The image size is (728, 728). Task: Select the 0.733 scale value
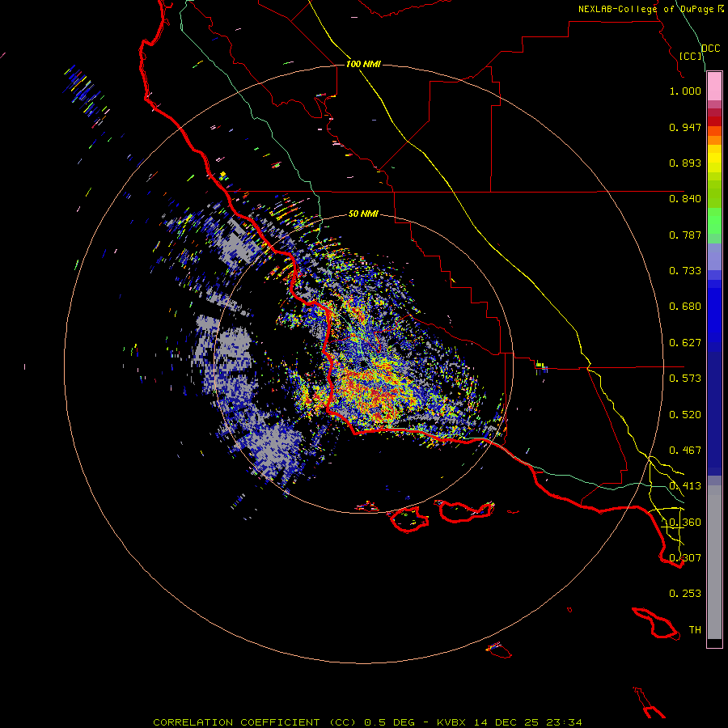tap(685, 271)
